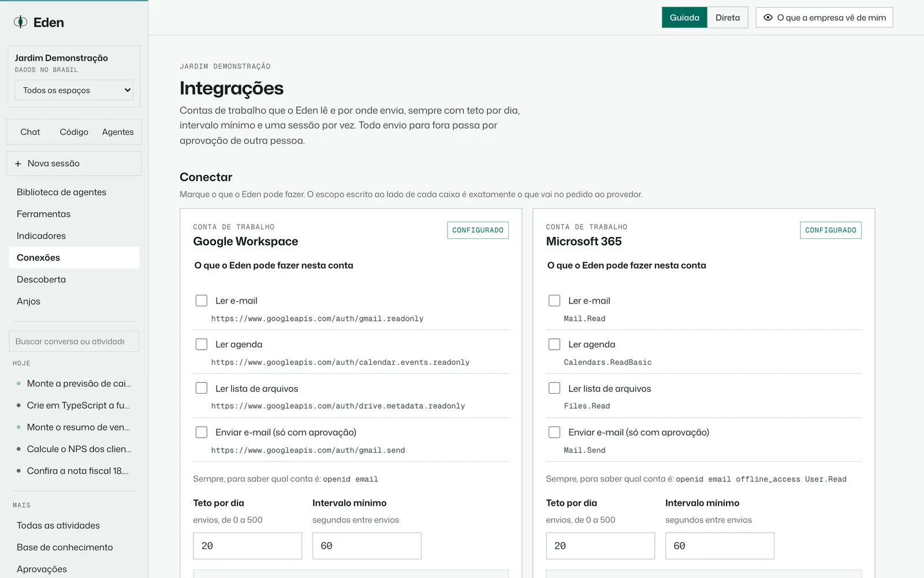This screenshot has height=578, width=924.
Task: Switch to the Código tab
Action: click(x=74, y=132)
